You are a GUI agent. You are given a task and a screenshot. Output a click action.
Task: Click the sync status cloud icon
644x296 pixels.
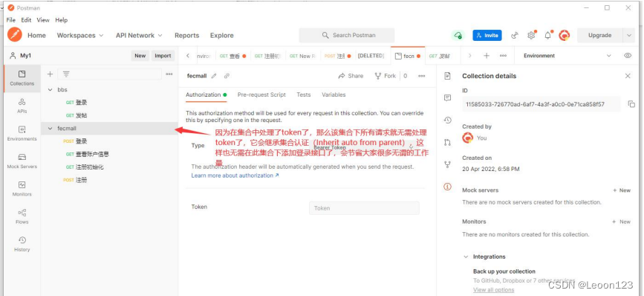pos(458,36)
